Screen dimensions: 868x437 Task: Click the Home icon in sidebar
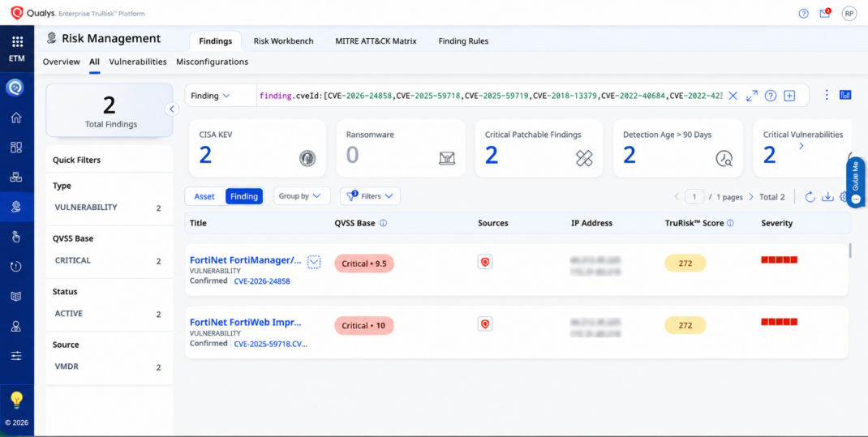(x=16, y=118)
